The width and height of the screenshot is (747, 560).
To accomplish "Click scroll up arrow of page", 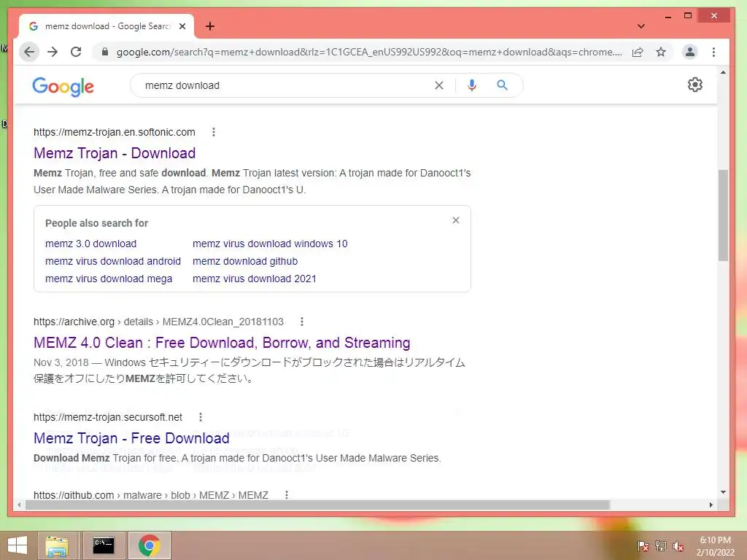I will click(723, 72).
